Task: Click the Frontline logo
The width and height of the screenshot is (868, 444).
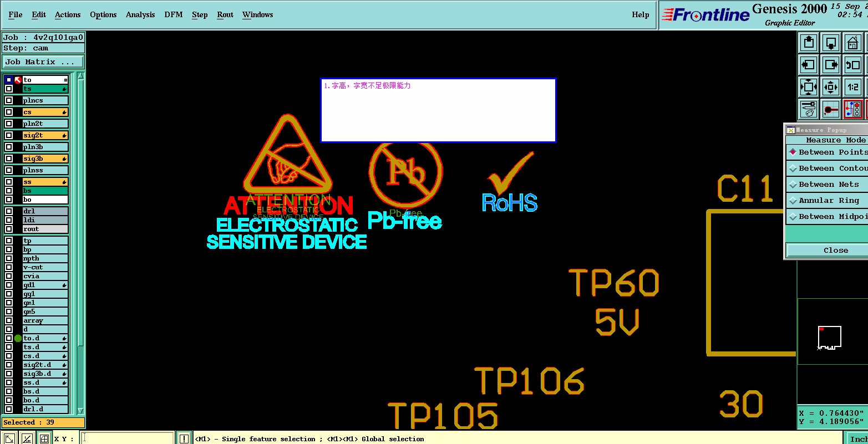Action: [705, 15]
